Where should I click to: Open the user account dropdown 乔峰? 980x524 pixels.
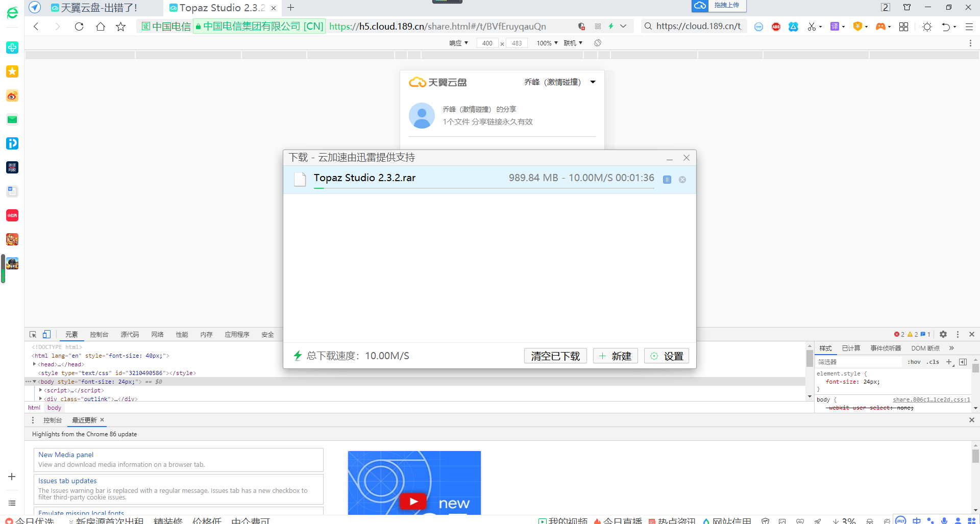click(560, 82)
